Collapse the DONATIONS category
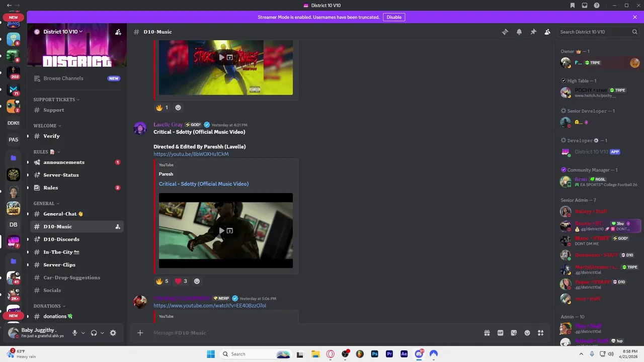Image resolution: width=644 pixels, height=362 pixels. coord(50,306)
